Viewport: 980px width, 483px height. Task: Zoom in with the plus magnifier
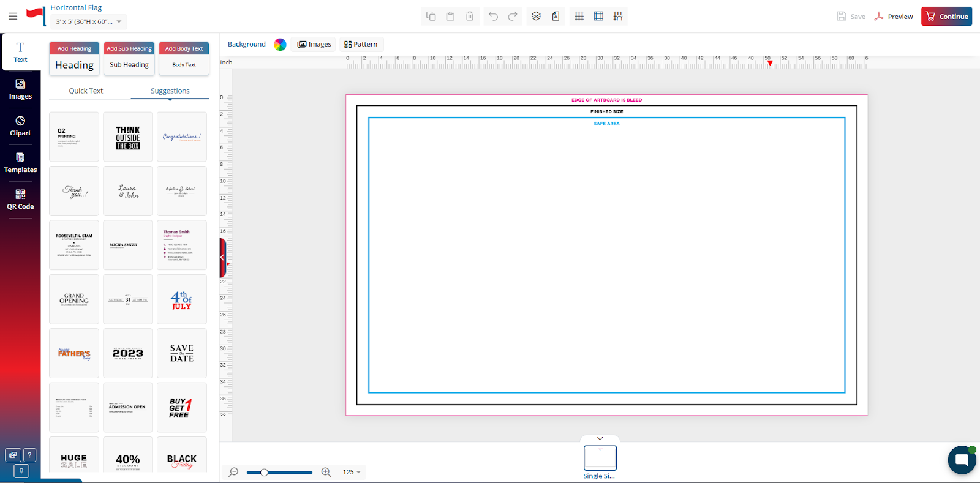[326, 472]
